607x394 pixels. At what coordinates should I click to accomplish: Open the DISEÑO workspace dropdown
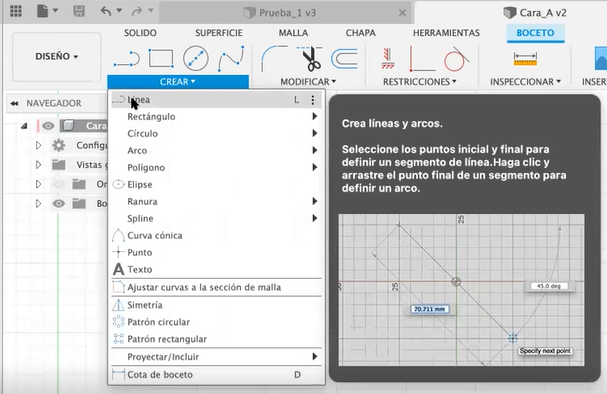(57, 57)
